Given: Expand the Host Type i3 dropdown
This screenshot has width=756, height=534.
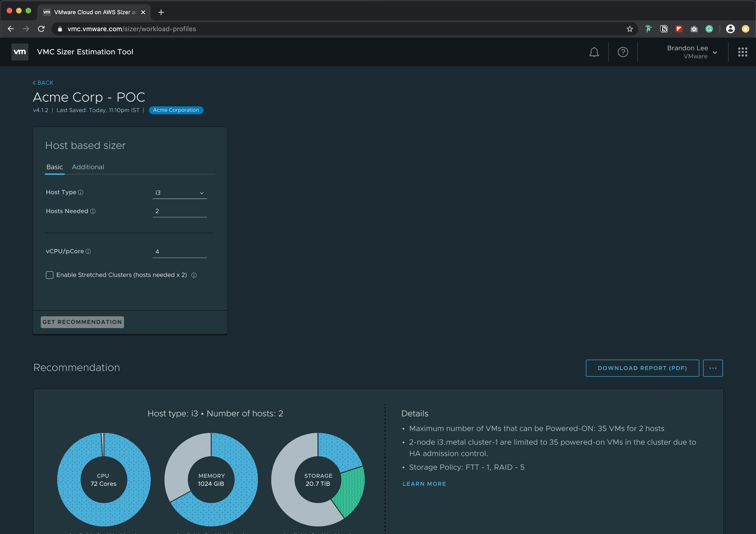Looking at the screenshot, I should pyautogui.click(x=180, y=193).
